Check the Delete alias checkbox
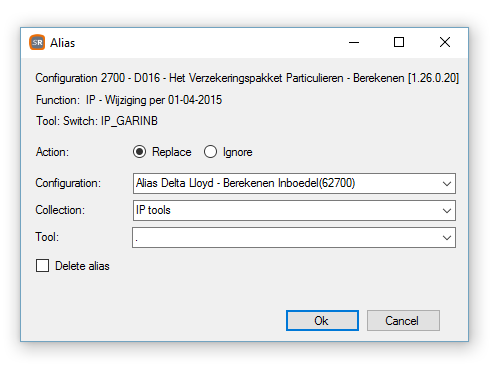The height and width of the screenshot is (371, 496). (42, 266)
